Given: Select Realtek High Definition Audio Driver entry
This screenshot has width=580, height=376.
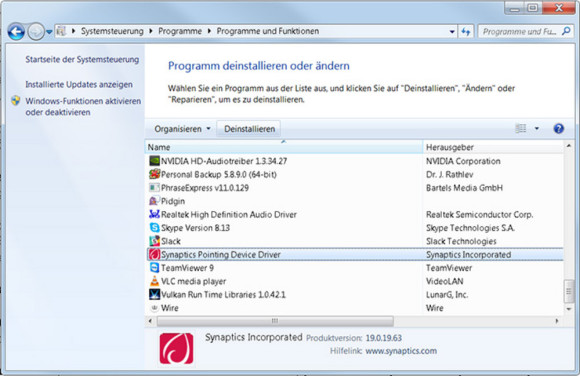Looking at the screenshot, I should [229, 215].
